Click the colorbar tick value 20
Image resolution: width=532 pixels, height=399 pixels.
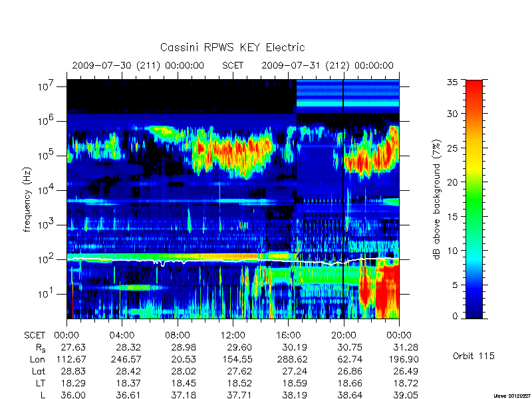tap(453, 182)
